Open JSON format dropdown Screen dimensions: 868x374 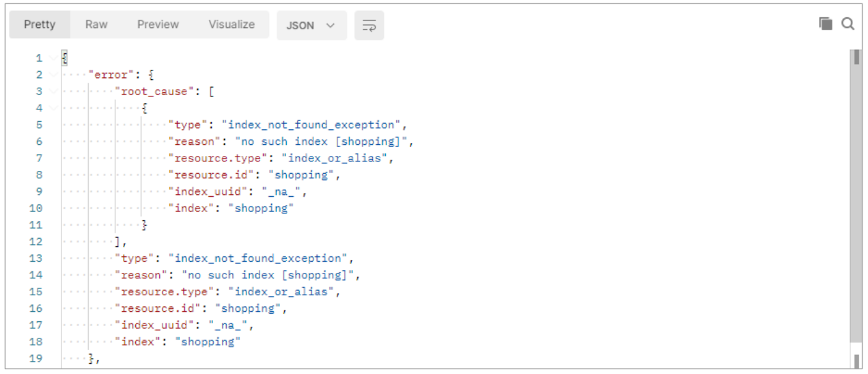pyautogui.click(x=311, y=25)
